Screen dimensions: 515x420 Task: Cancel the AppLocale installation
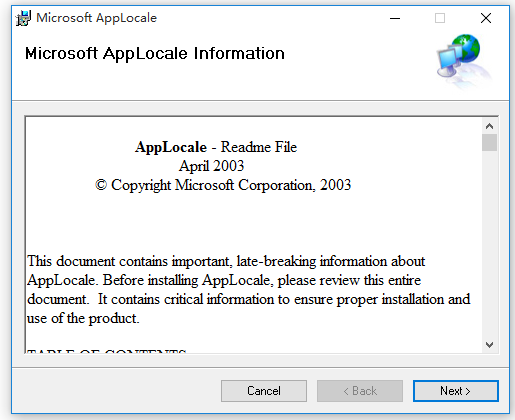[x=264, y=391]
